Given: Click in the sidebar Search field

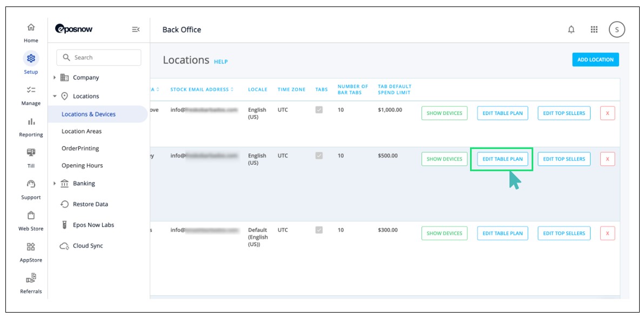Looking at the screenshot, I should (x=99, y=58).
